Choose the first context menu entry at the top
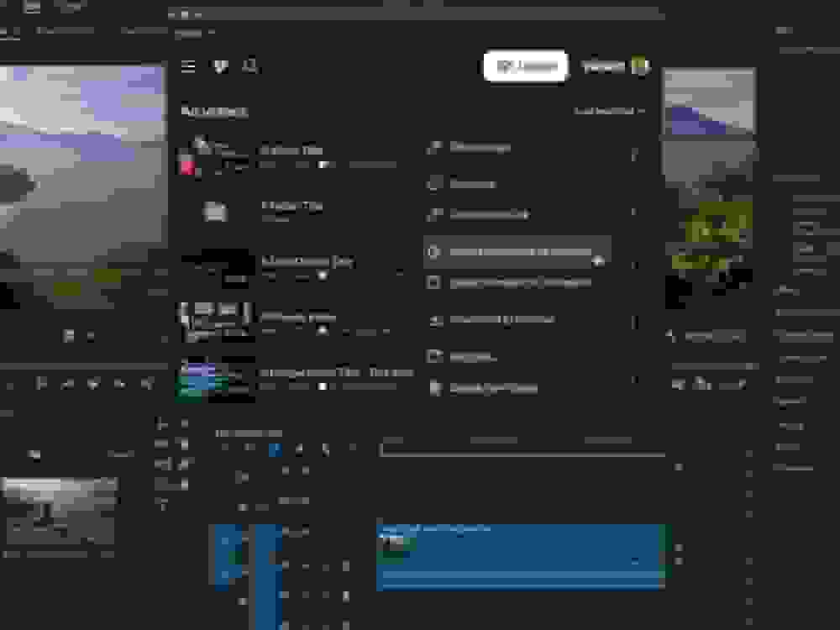Viewport: 840px width, 630px height. (x=470, y=147)
